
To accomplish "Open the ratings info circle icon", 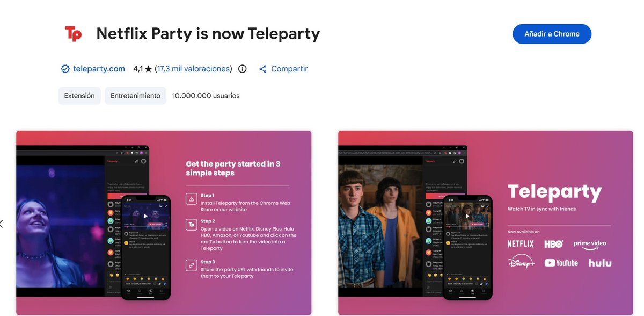I will 242,69.
